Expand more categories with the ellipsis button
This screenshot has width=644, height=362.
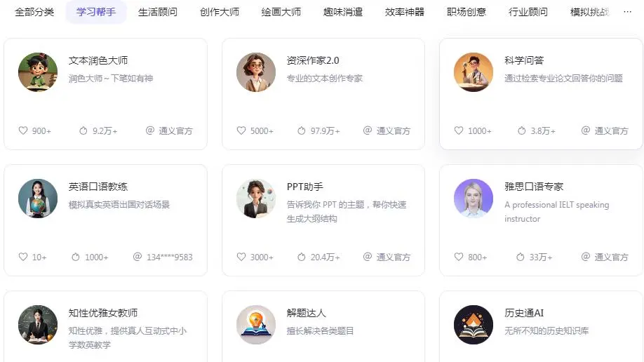pos(627,12)
